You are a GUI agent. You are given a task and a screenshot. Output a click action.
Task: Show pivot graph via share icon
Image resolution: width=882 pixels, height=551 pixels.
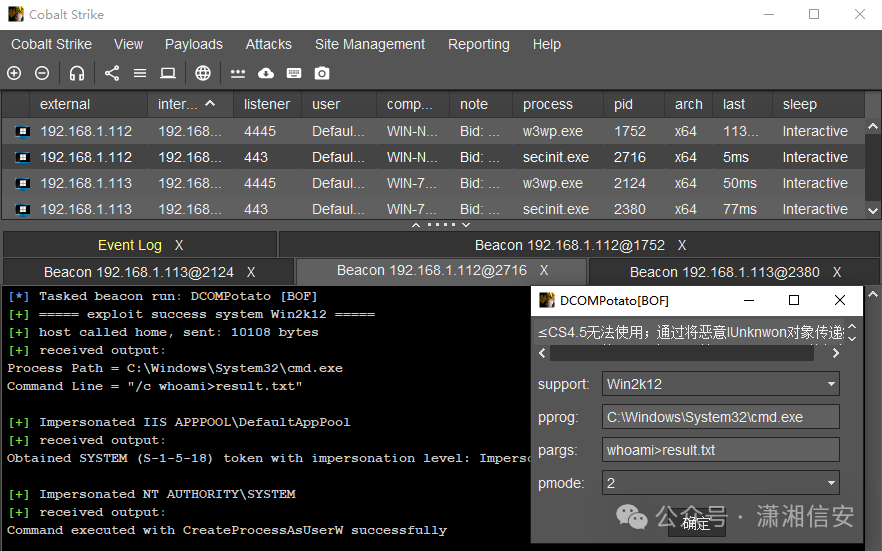(112, 73)
